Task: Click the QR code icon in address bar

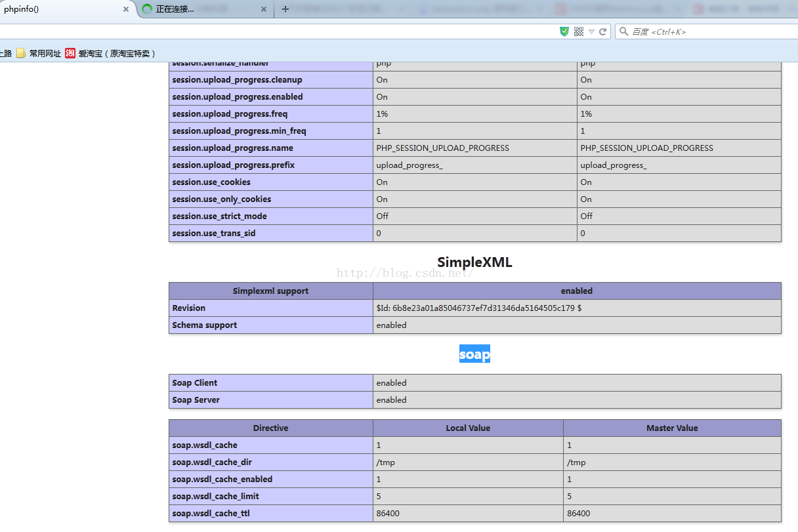Action: 579,31
